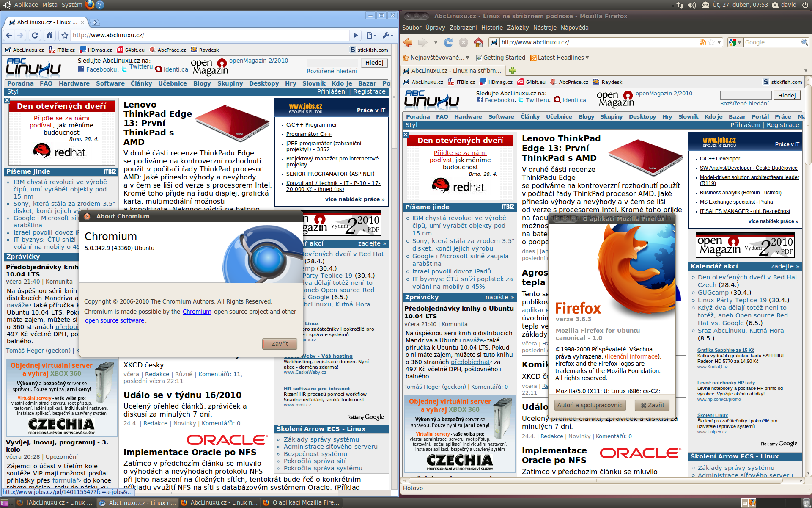Open licenční informace link in Firefox about dialog
This screenshot has width=812, height=508.
click(633, 356)
